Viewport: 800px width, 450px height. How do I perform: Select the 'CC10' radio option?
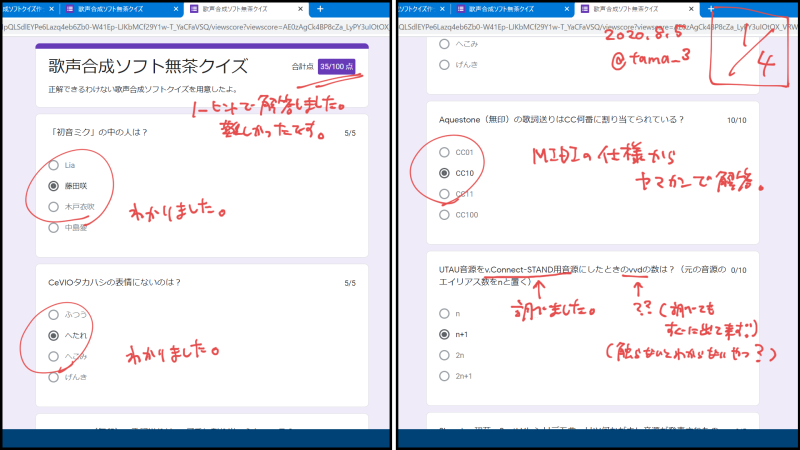[444, 173]
